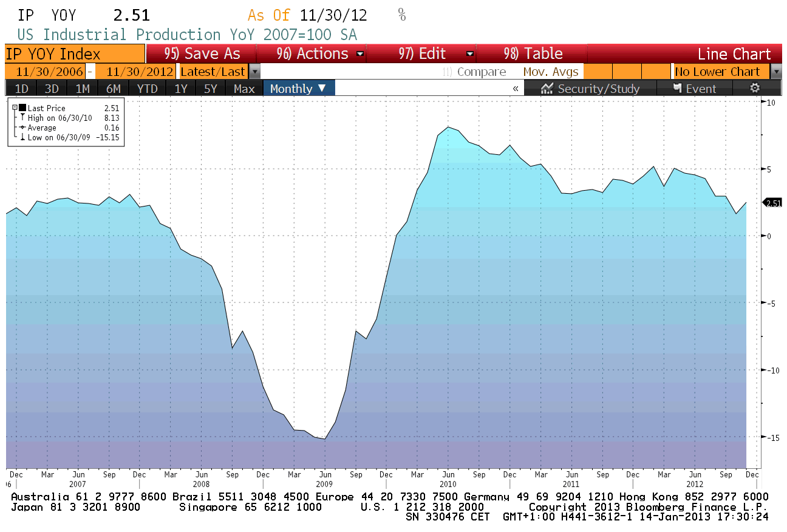Image resolution: width=787 pixels, height=532 pixels.
Task: Open the chart settings gear icon
Action: pos(755,88)
